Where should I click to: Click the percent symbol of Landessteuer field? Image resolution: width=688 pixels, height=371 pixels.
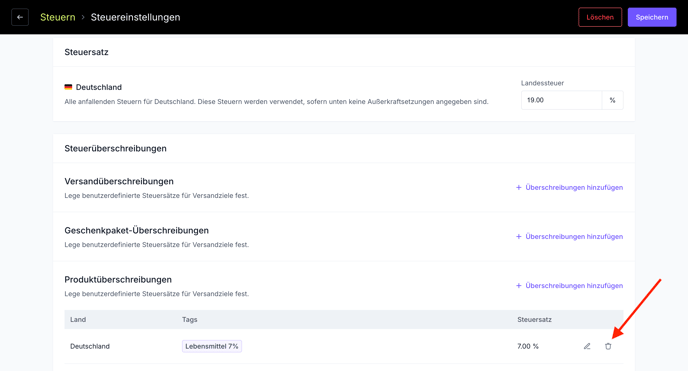[x=612, y=100]
